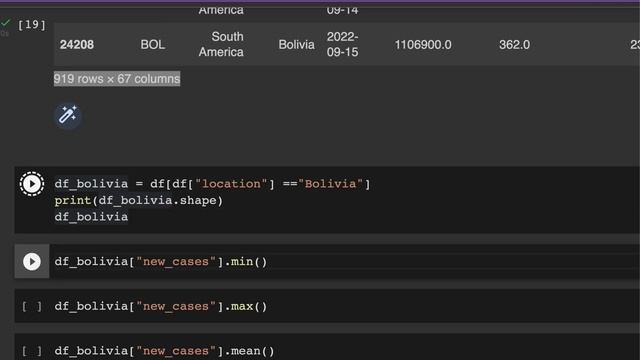This screenshot has width=640, height=360.
Task: Click the '919 rows × 67 columns' summary text
Action: (117, 79)
